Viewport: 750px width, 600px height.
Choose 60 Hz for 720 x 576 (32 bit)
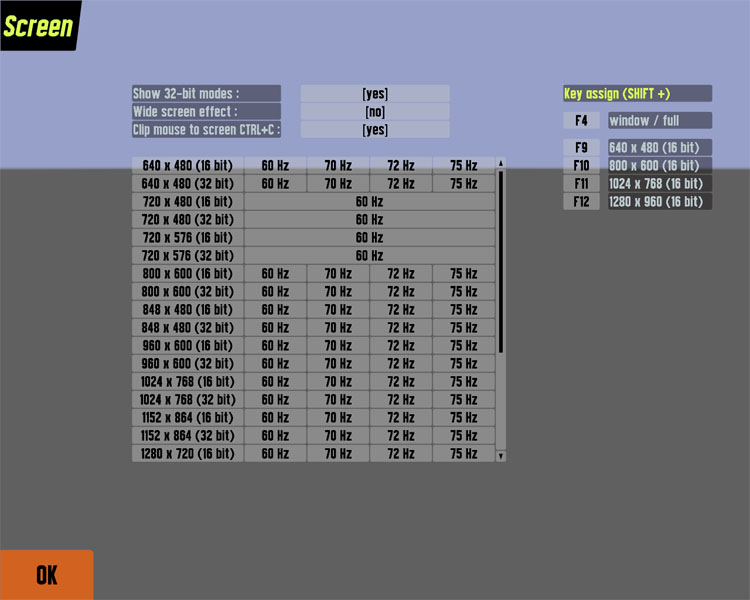(x=369, y=256)
